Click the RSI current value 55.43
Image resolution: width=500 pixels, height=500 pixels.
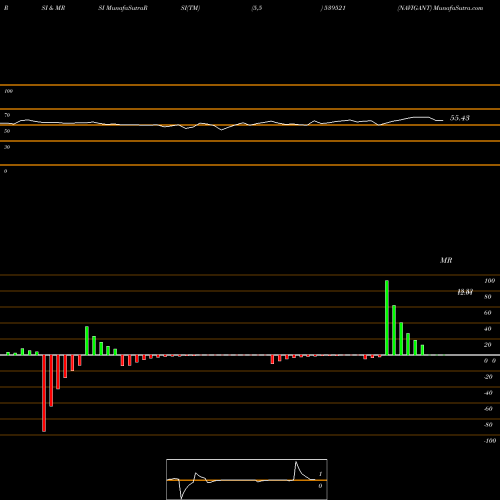coord(460,118)
